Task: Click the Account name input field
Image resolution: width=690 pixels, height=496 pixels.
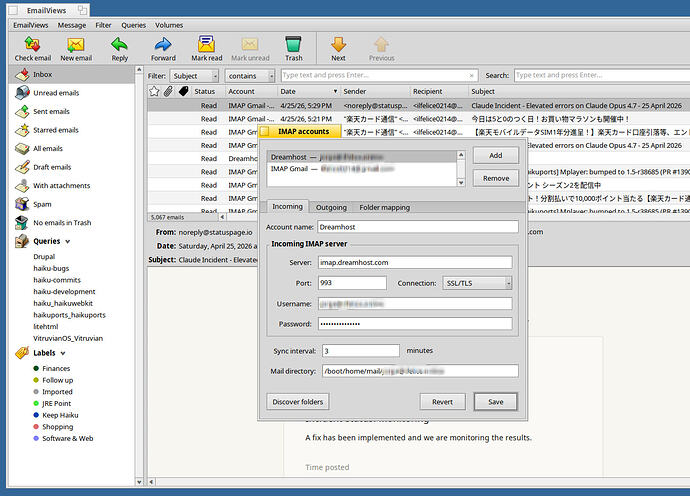Action: point(418,227)
